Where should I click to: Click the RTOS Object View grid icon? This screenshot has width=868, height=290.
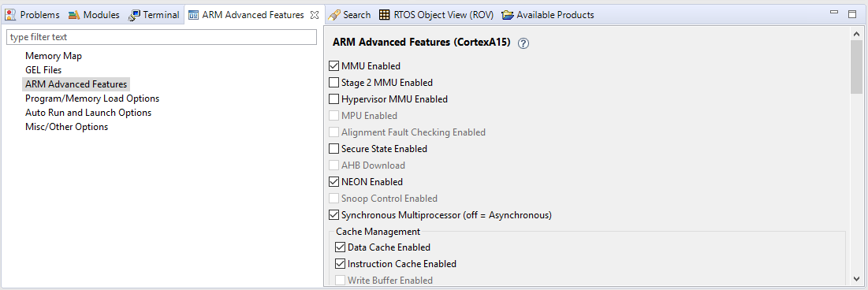tap(384, 15)
